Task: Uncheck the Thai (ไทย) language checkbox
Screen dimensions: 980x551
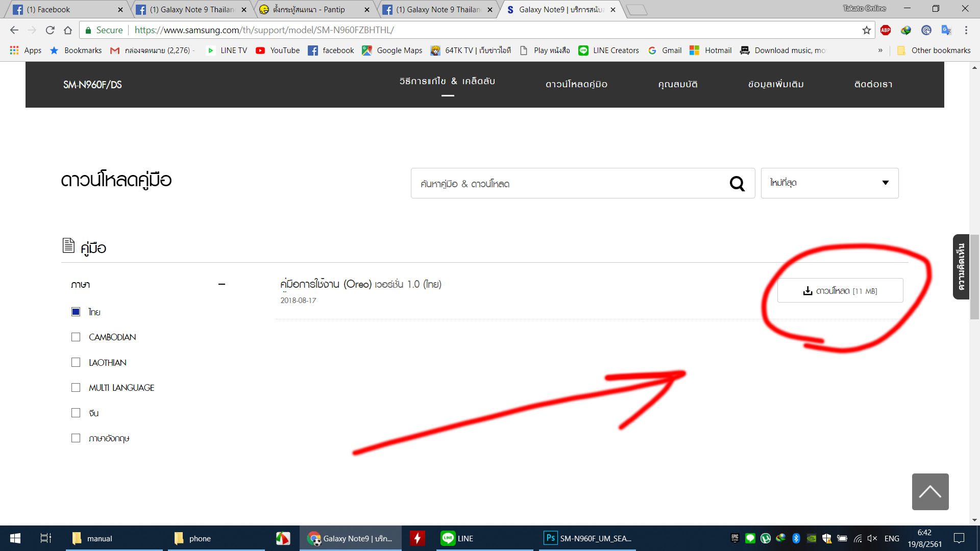Action: (76, 312)
